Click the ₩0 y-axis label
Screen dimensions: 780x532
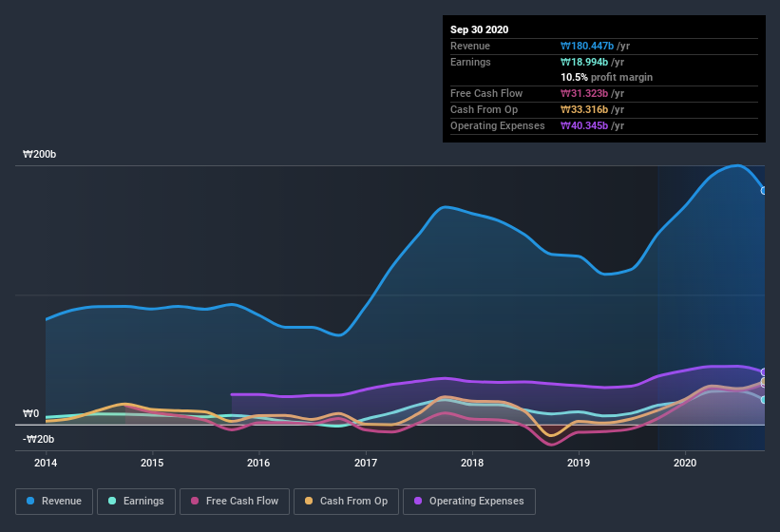pyautogui.click(x=30, y=413)
